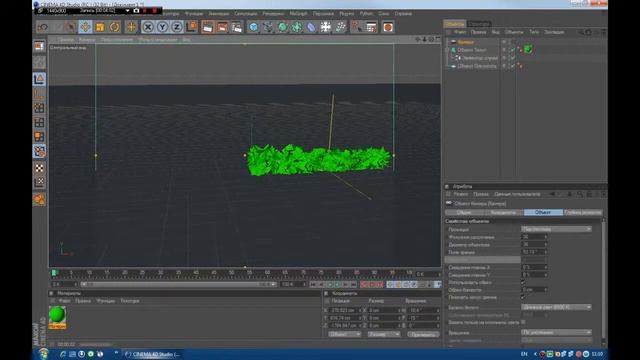Click go to start of animation
This screenshot has width=640, height=360.
313,284
